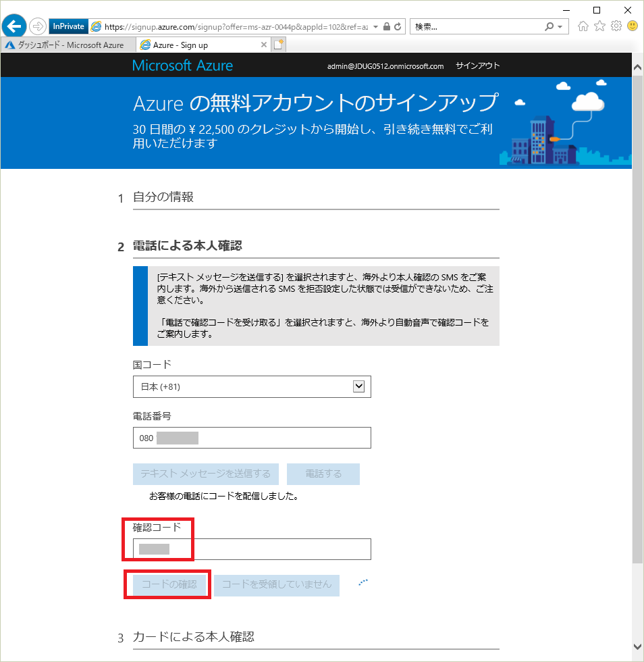
Task: Click the 電話番号 input field
Action: pyautogui.click(x=252, y=438)
